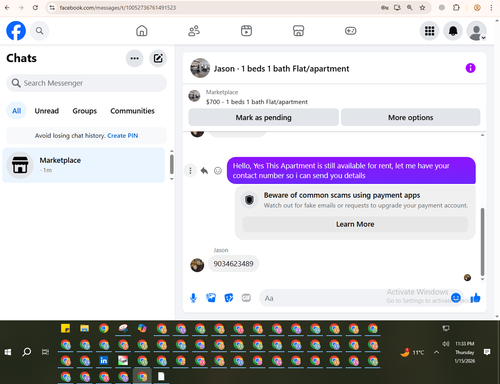Bookmark this page star icon
Screen dimensions: 500x384
click(422, 7)
